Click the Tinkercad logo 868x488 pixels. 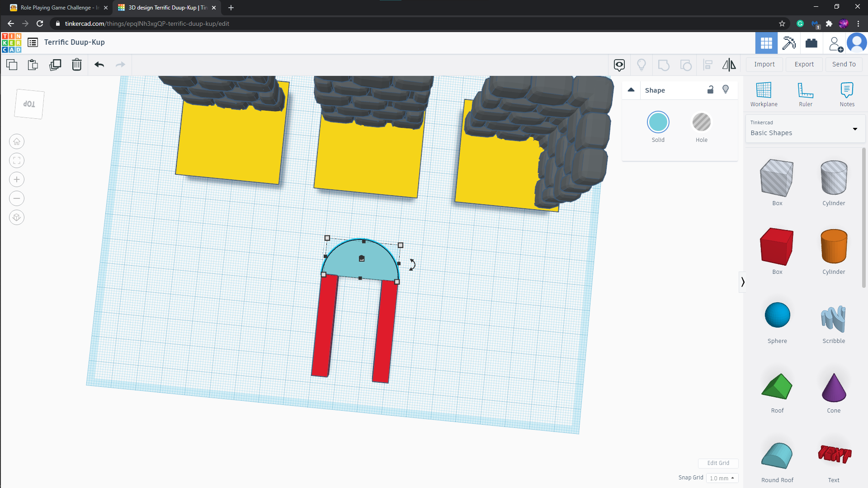pos(11,42)
